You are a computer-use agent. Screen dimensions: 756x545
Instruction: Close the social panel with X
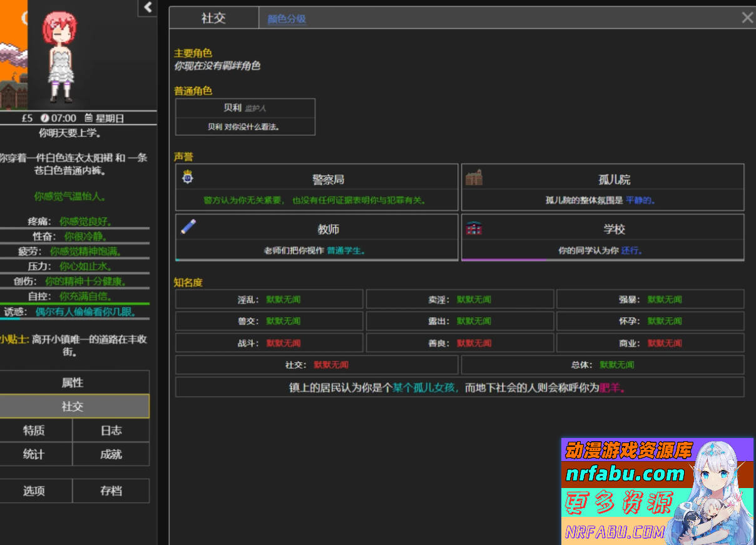click(x=747, y=18)
